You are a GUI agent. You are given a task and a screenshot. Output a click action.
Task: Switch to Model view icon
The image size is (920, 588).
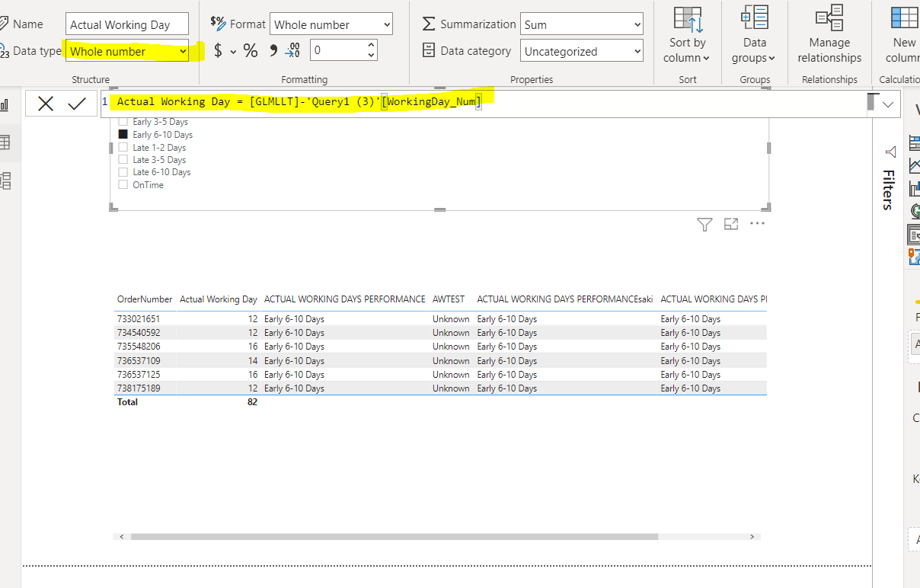[x=5, y=181]
